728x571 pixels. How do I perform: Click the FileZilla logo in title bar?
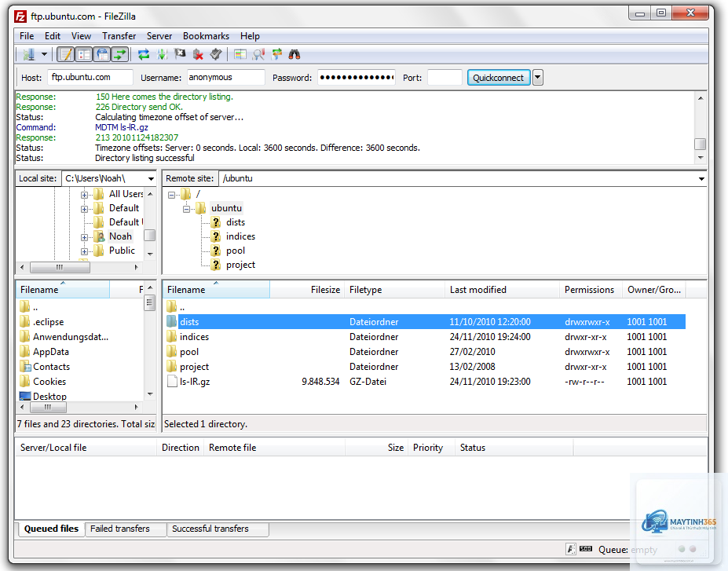20,16
